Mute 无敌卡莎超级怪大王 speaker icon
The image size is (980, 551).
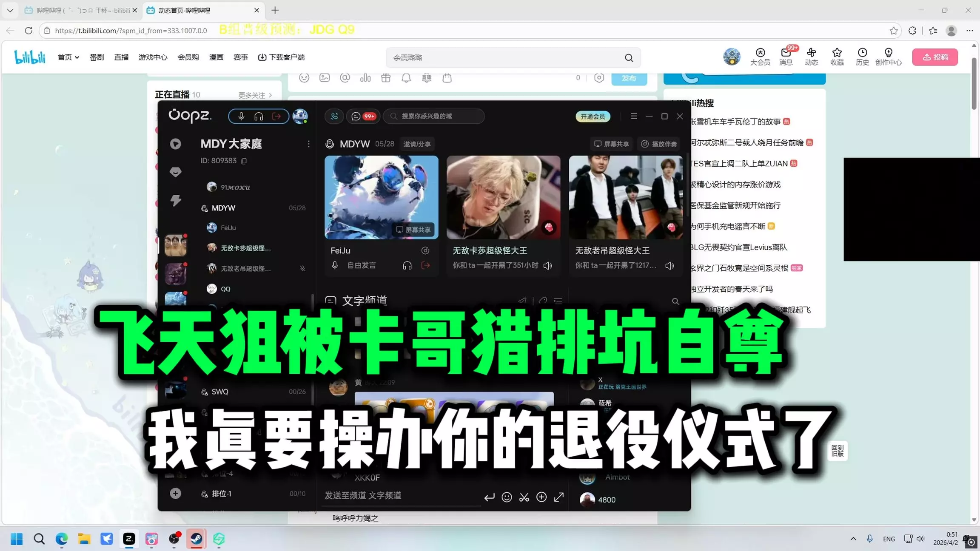(548, 266)
